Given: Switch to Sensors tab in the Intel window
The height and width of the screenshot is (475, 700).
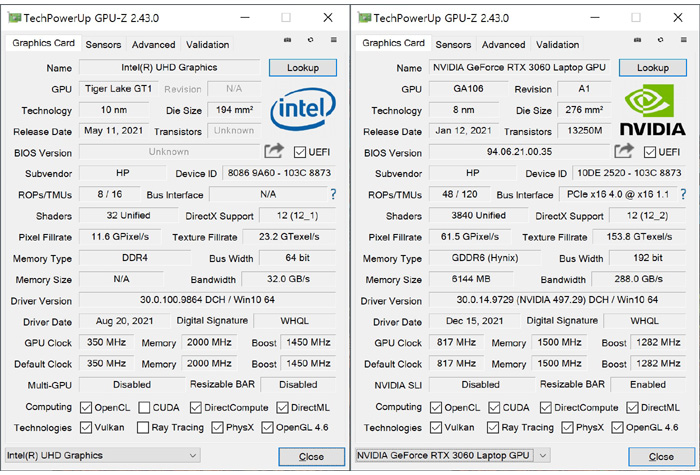Looking at the screenshot, I should [x=103, y=44].
